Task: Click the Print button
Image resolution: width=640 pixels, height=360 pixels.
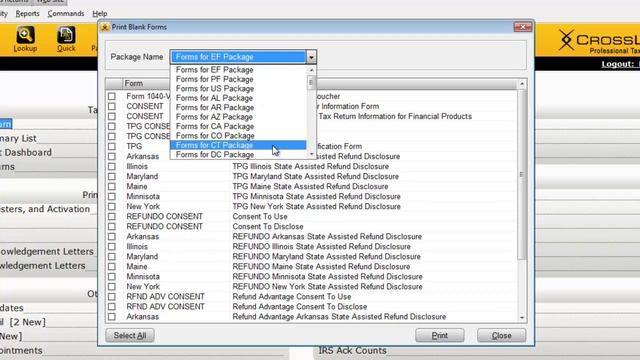Action: (x=440, y=336)
